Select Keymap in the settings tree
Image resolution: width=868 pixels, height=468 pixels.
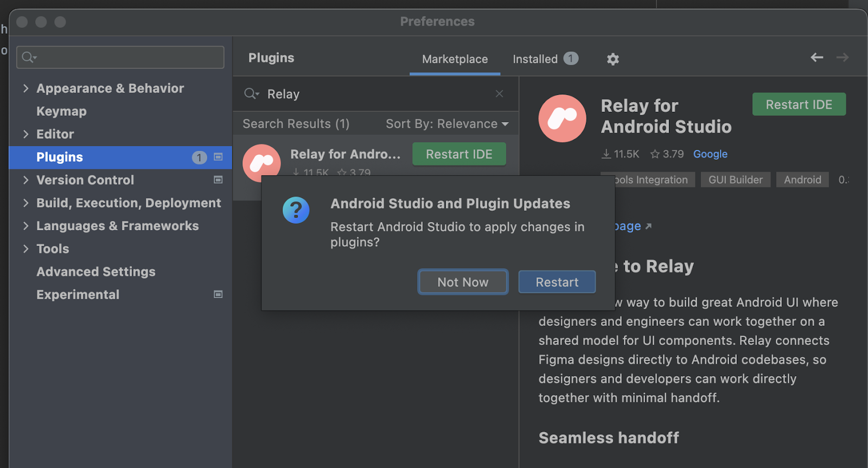(120, 111)
